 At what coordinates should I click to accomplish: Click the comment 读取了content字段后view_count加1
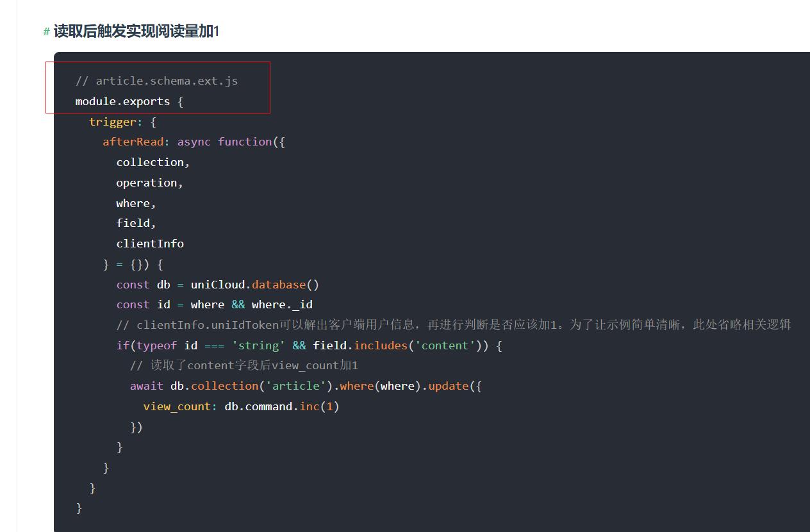pyautogui.click(x=244, y=365)
